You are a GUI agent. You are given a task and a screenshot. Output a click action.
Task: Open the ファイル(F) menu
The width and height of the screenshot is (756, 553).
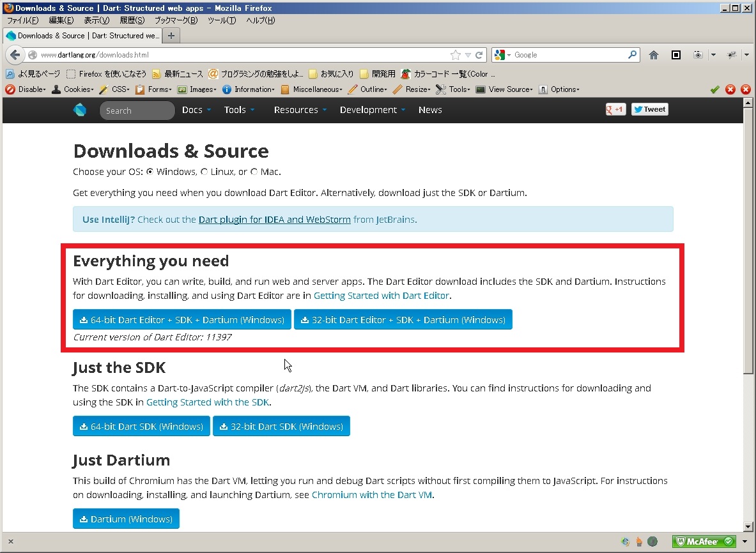[22, 20]
